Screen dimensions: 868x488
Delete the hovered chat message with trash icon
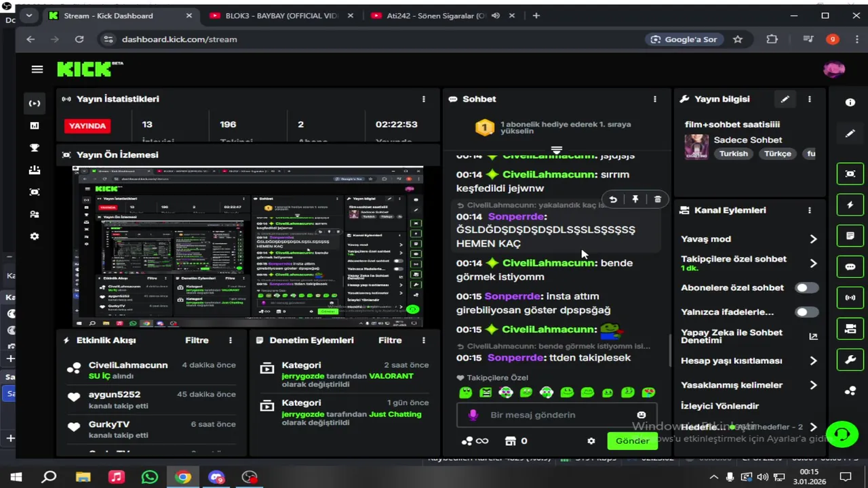coord(658,199)
